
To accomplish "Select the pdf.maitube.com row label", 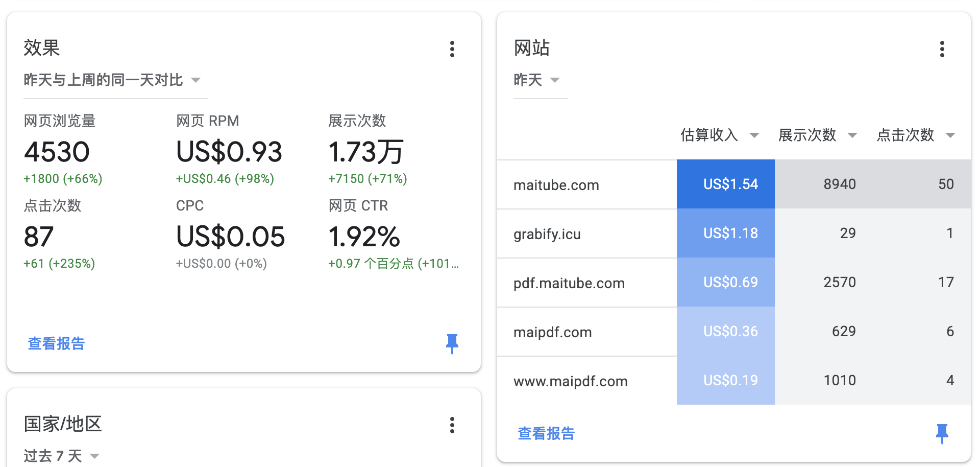I will [569, 283].
